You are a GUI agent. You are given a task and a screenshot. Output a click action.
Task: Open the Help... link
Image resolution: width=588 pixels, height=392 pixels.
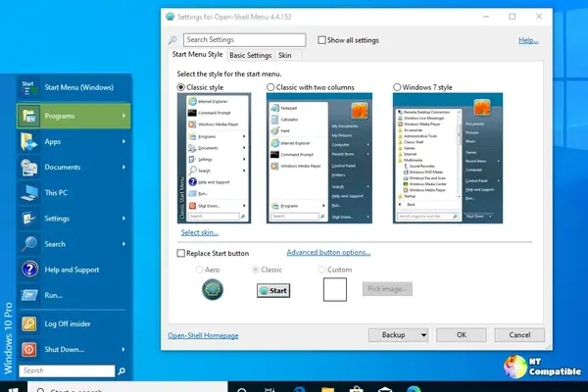click(x=528, y=40)
